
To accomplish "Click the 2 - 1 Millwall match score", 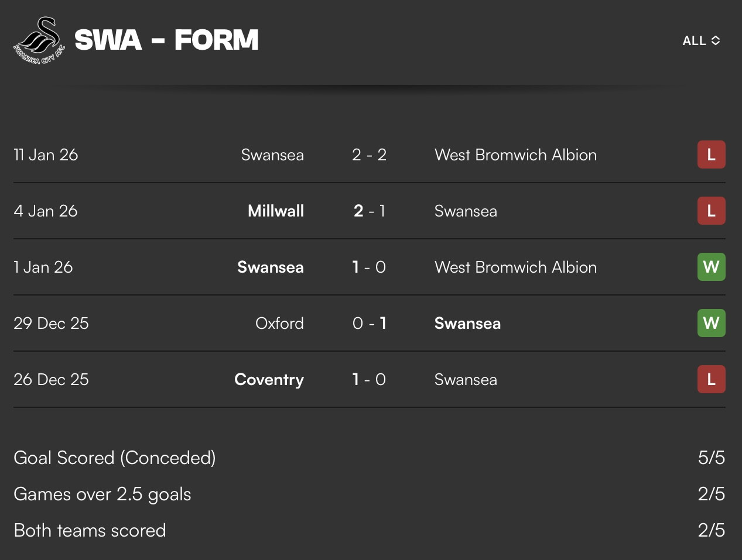I will pyautogui.click(x=369, y=211).
